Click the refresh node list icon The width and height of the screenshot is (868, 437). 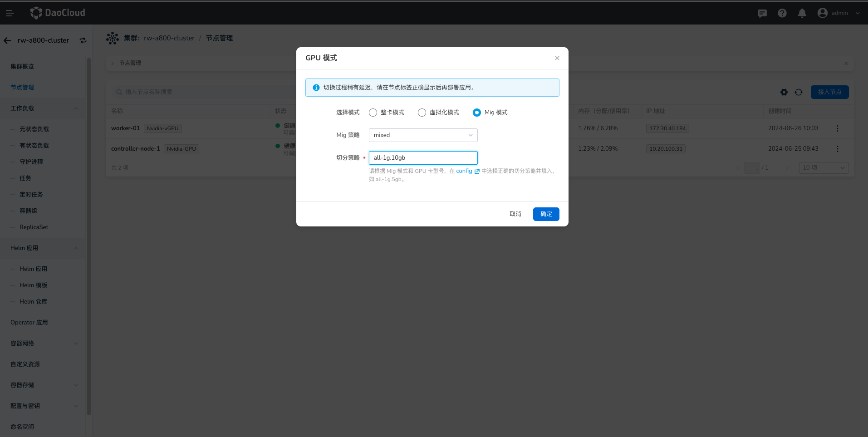pos(799,92)
